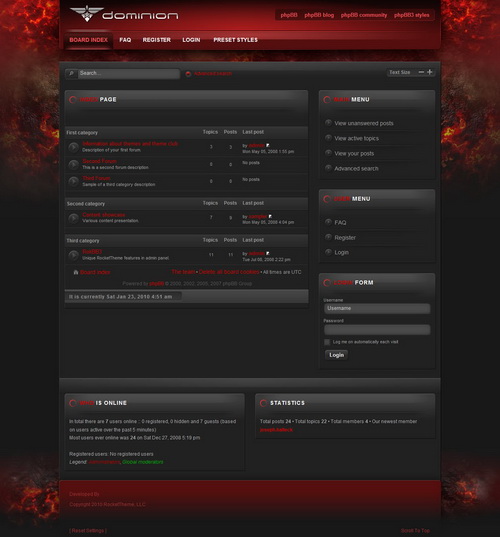Click Scroll To Top footer link

pos(415,530)
